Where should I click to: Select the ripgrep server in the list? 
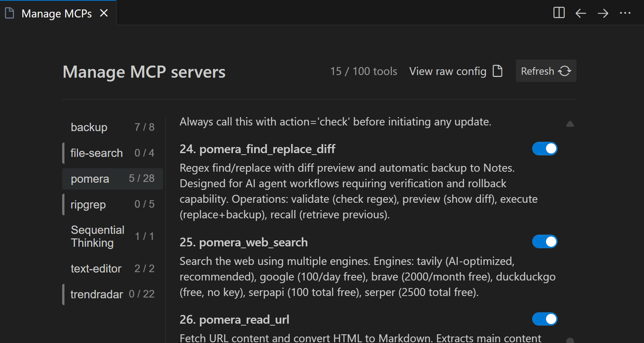point(88,204)
